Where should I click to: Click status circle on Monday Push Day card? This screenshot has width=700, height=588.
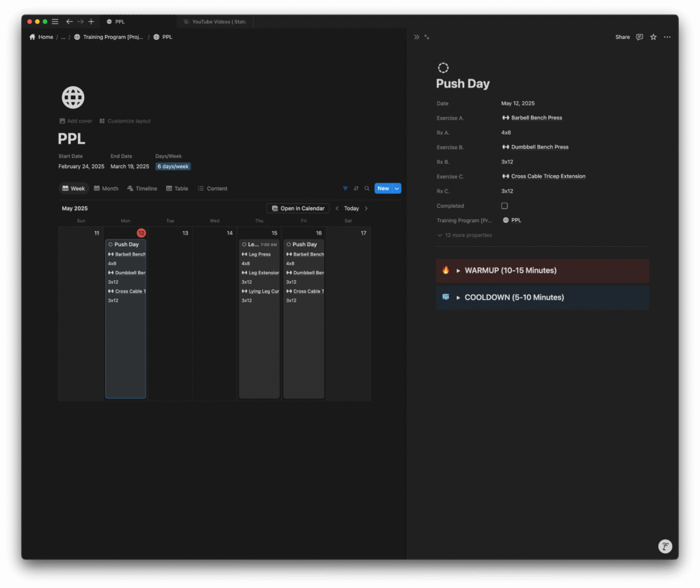click(111, 245)
